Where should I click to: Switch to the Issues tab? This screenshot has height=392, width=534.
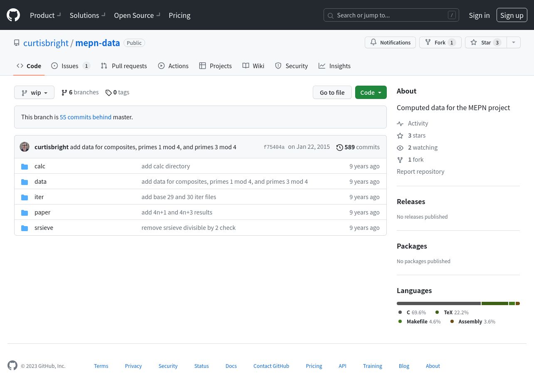click(71, 66)
